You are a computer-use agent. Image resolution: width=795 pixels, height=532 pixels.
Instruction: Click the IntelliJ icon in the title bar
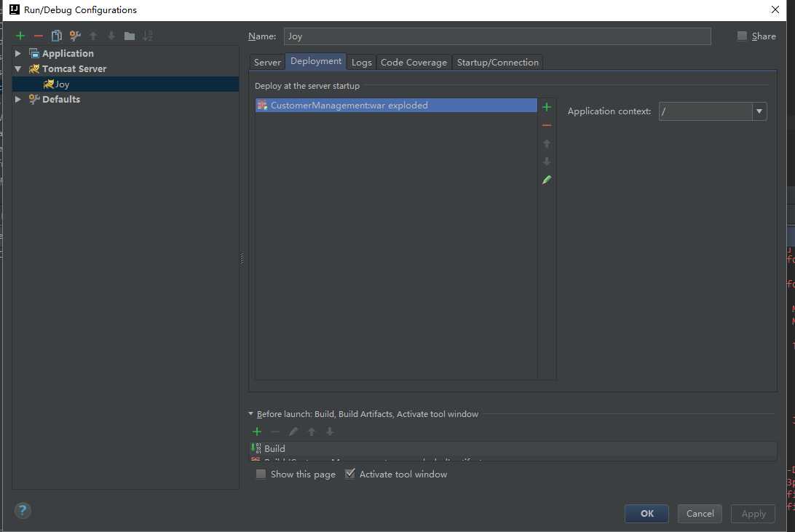pyautogui.click(x=15, y=9)
